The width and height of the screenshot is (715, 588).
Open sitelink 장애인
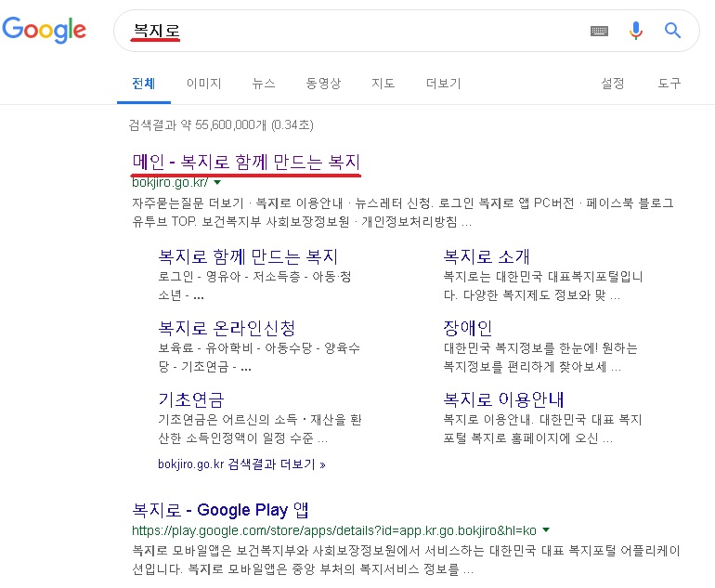click(x=467, y=328)
